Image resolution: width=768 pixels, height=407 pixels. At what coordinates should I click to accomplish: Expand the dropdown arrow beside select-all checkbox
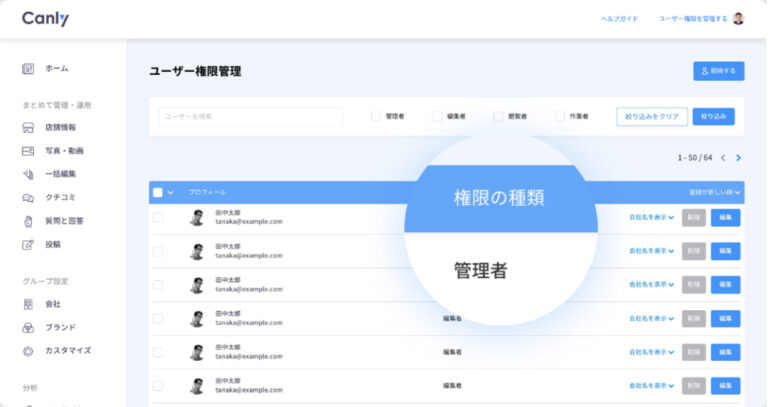(171, 192)
